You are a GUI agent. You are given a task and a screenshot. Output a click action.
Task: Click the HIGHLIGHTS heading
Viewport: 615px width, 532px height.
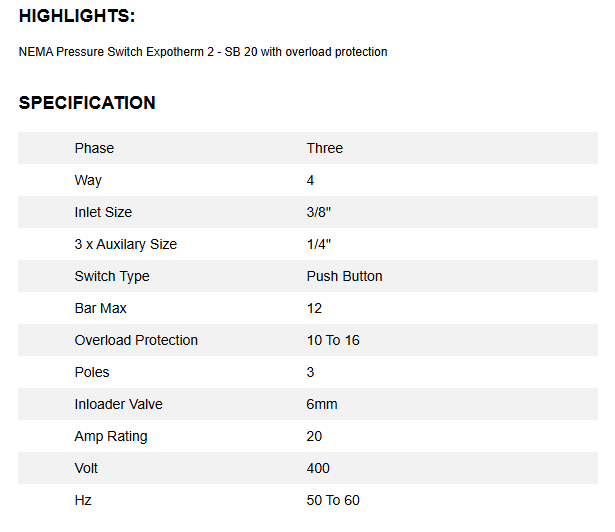(77, 16)
